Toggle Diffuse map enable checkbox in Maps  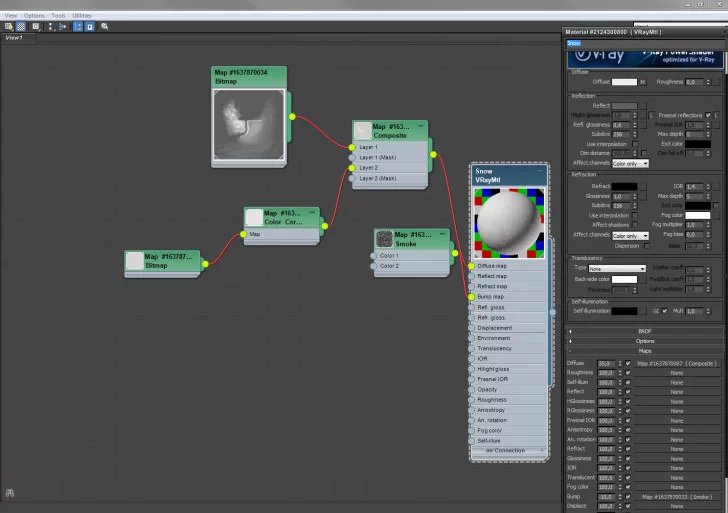(x=628, y=364)
